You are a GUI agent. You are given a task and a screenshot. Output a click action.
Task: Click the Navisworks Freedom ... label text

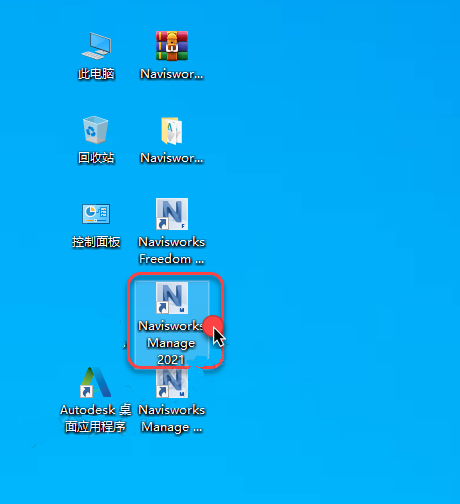[x=172, y=250]
